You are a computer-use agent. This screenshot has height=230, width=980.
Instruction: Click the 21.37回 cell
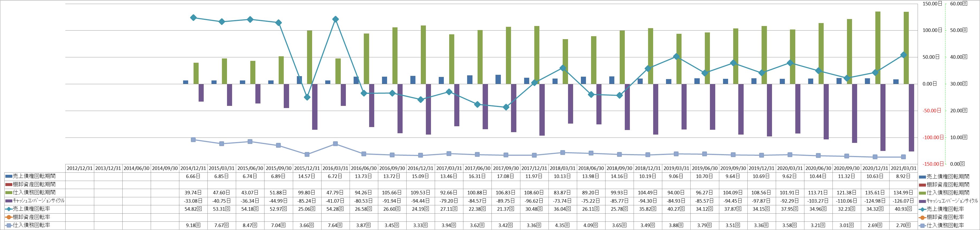pyautogui.click(x=506, y=209)
